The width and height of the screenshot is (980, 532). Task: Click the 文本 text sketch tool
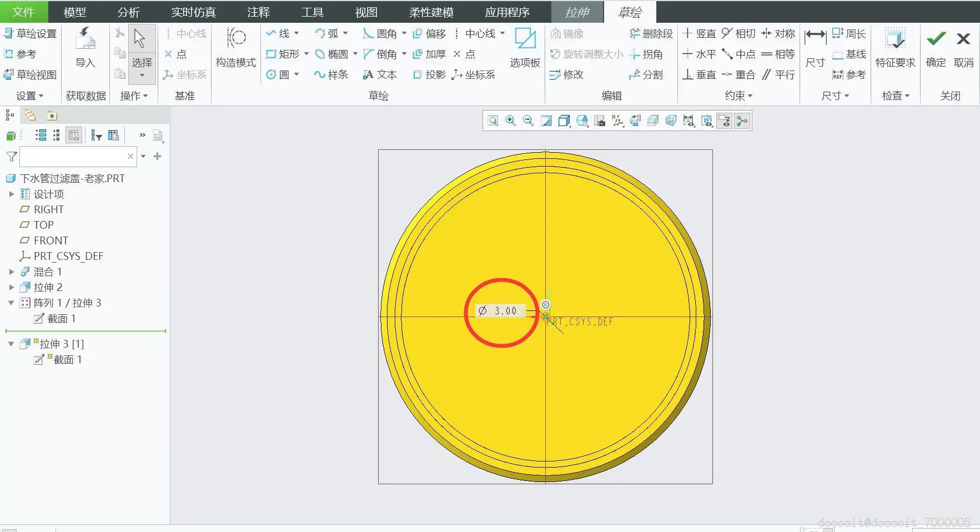click(x=380, y=74)
